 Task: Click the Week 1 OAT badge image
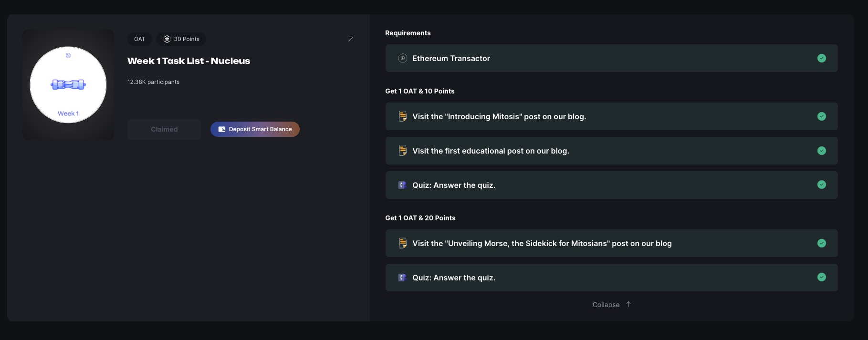coord(68,85)
